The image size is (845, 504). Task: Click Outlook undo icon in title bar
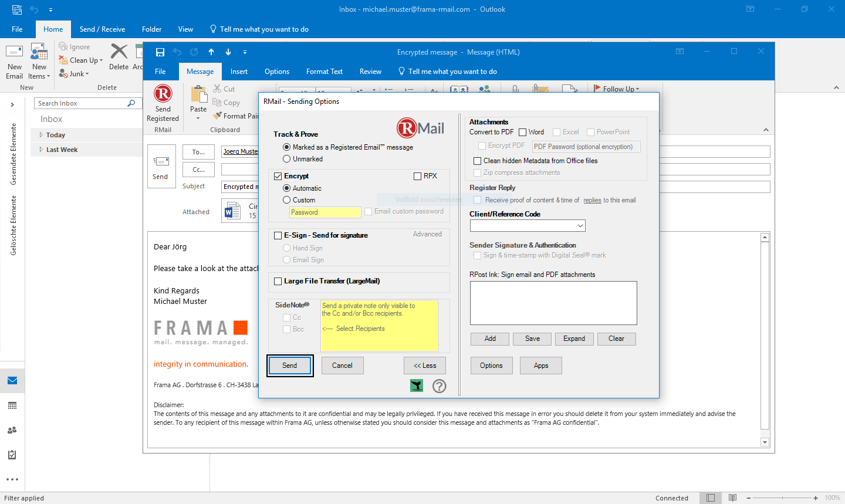34,9
